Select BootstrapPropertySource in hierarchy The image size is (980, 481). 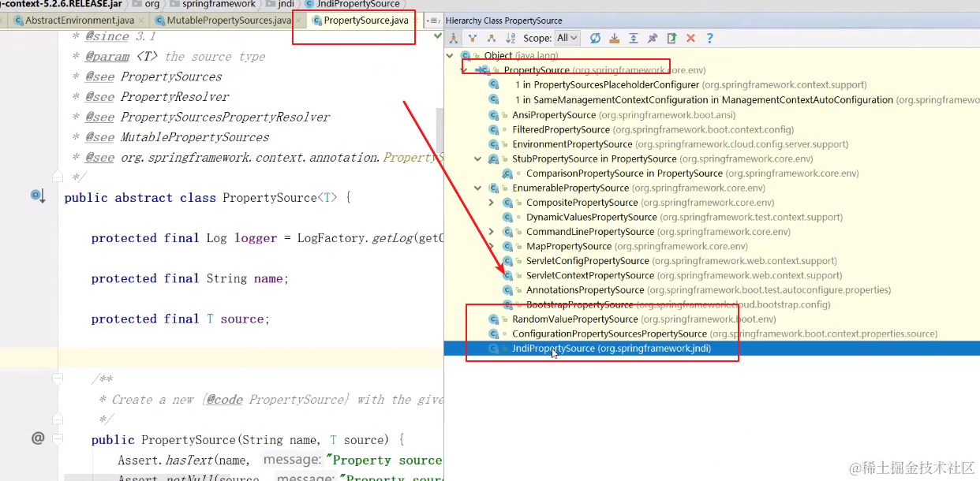coord(667,304)
